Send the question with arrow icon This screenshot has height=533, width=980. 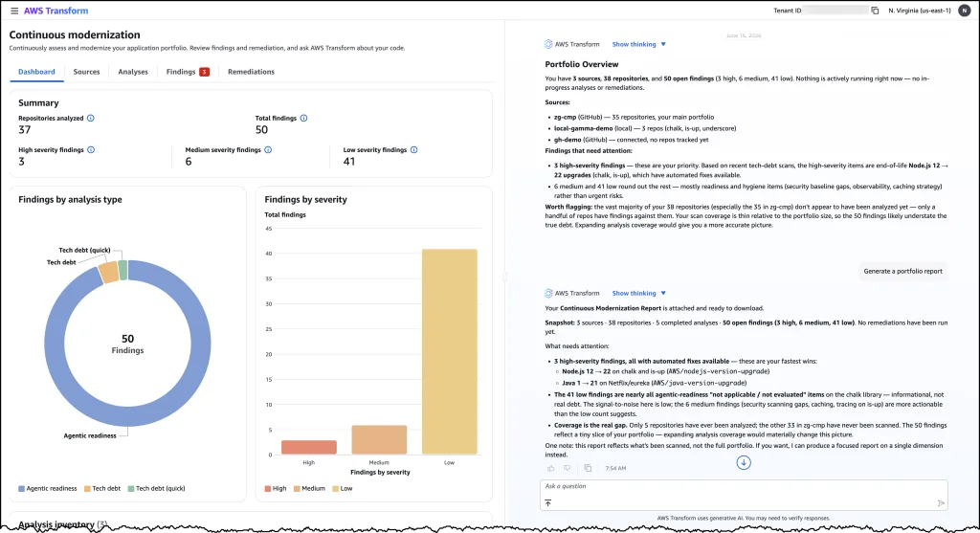[x=941, y=503]
